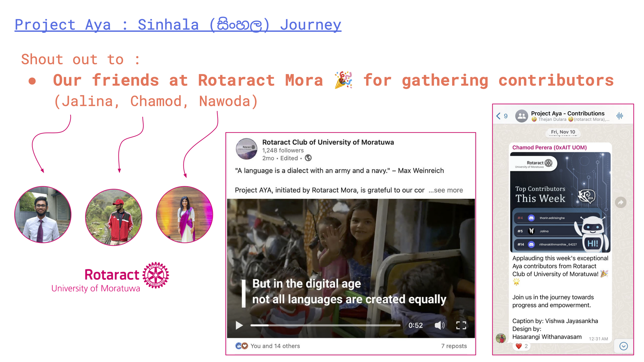Click the '2mo • Edited' post timestamp
This screenshot has height=362, width=644.
(x=280, y=158)
